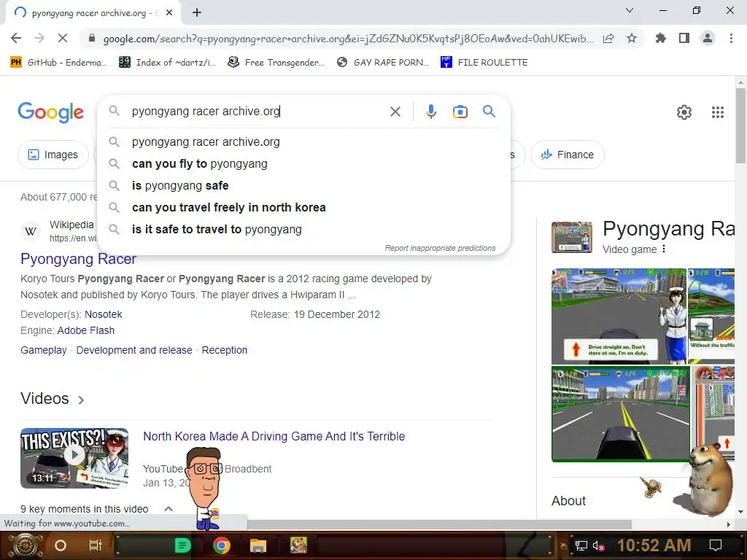Open the Chrome three-dot menu
The height and width of the screenshot is (560, 747).
point(731,38)
